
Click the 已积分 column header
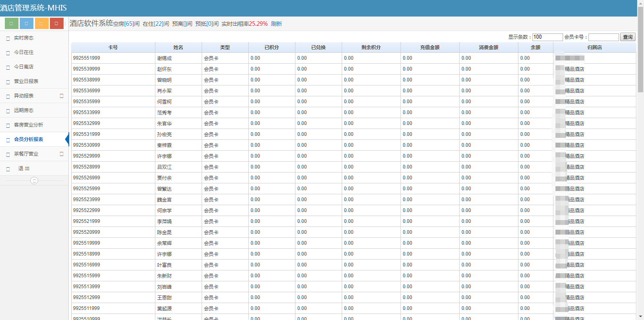[x=272, y=48]
